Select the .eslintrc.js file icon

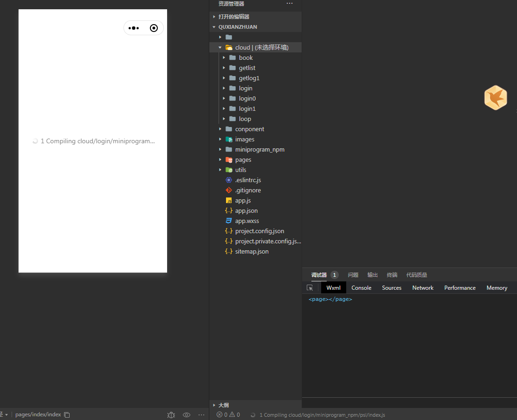[228, 180]
